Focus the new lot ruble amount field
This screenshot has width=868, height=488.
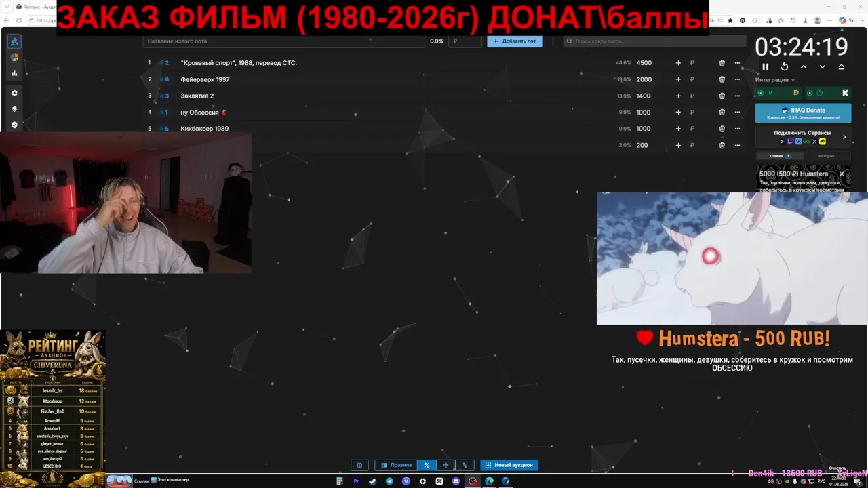[465, 41]
